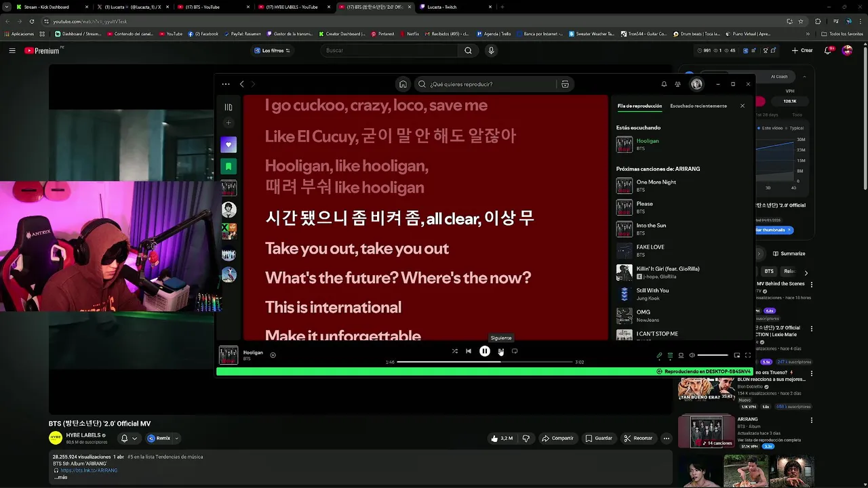The height and width of the screenshot is (488, 868).
Task: Open bts.lnk.to/ARIRANG link in description
Action: pyautogui.click(x=89, y=470)
